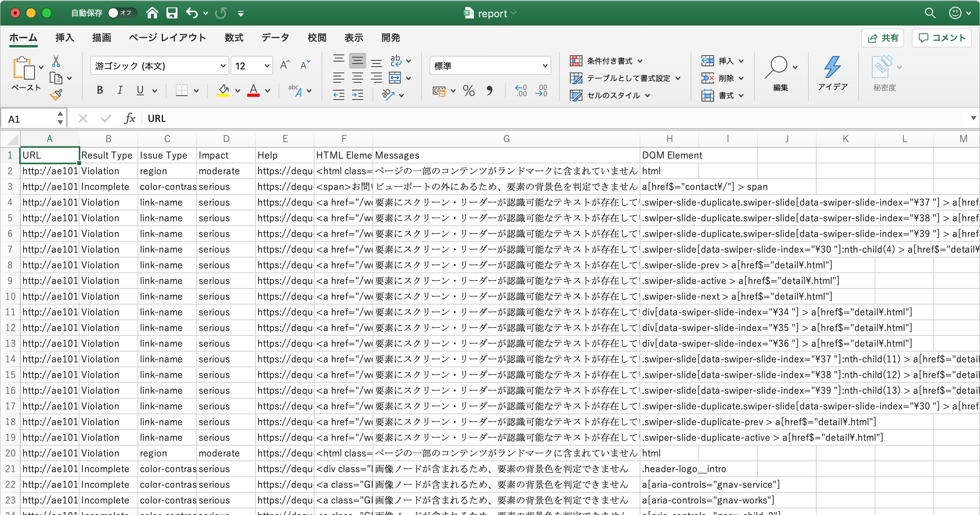Click the Save floppy disk icon
The image size is (980, 515).
pos(172,13)
